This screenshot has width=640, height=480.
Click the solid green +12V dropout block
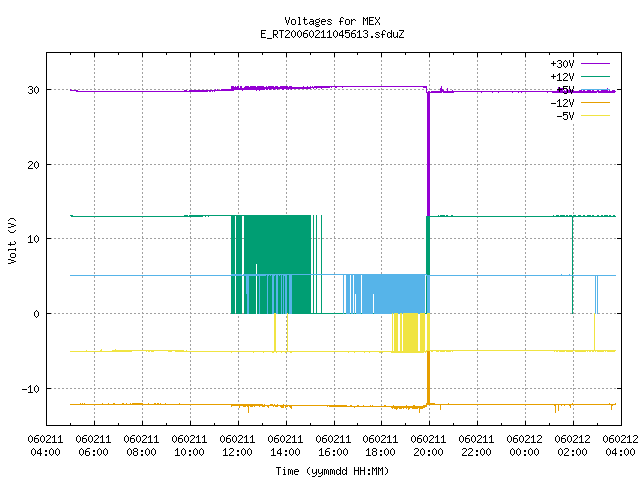click(278, 264)
